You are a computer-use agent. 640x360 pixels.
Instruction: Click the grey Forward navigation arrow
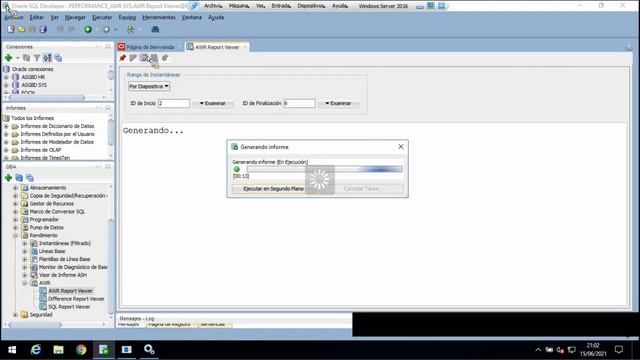[x=107, y=29]
